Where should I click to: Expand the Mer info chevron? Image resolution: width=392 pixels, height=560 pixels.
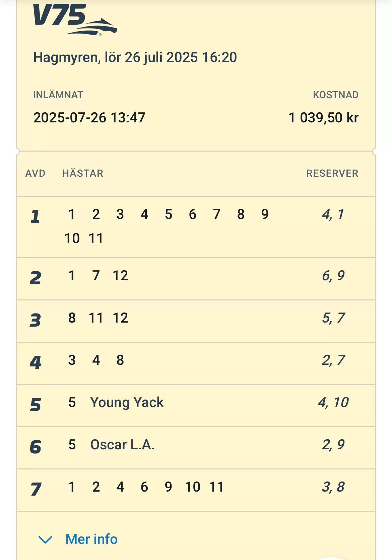[45, 540]
